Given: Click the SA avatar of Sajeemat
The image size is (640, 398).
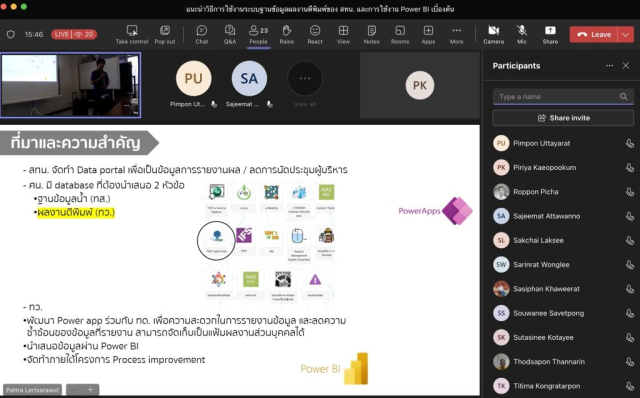Looking at the screenshot, I should pos(249,78).
